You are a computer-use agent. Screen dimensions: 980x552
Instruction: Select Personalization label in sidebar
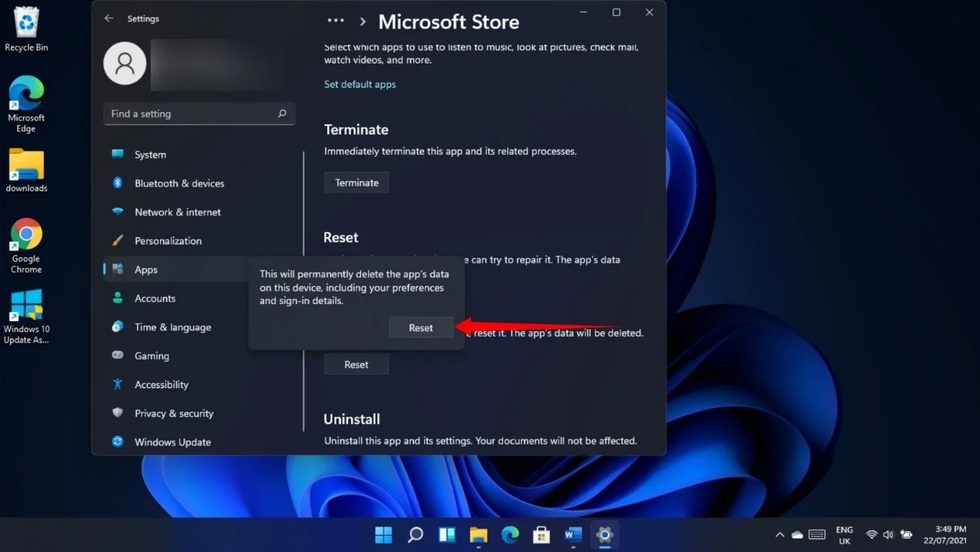[x=168, y=241]
